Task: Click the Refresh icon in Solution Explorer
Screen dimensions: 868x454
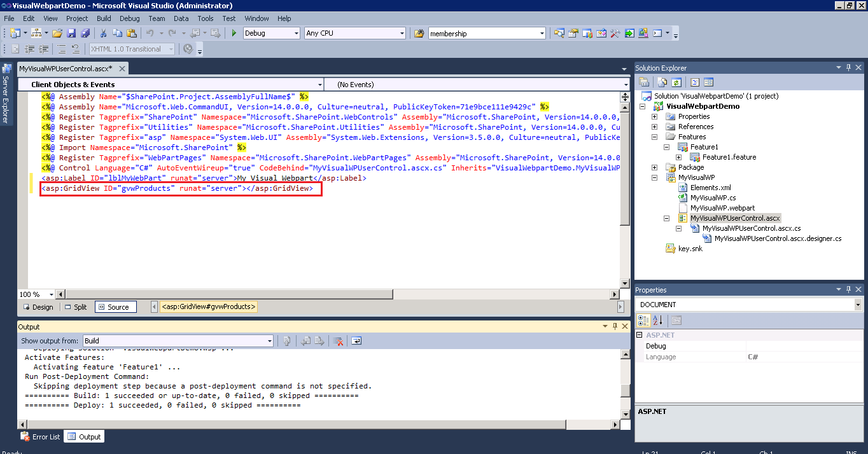Action: click(676, 81)
